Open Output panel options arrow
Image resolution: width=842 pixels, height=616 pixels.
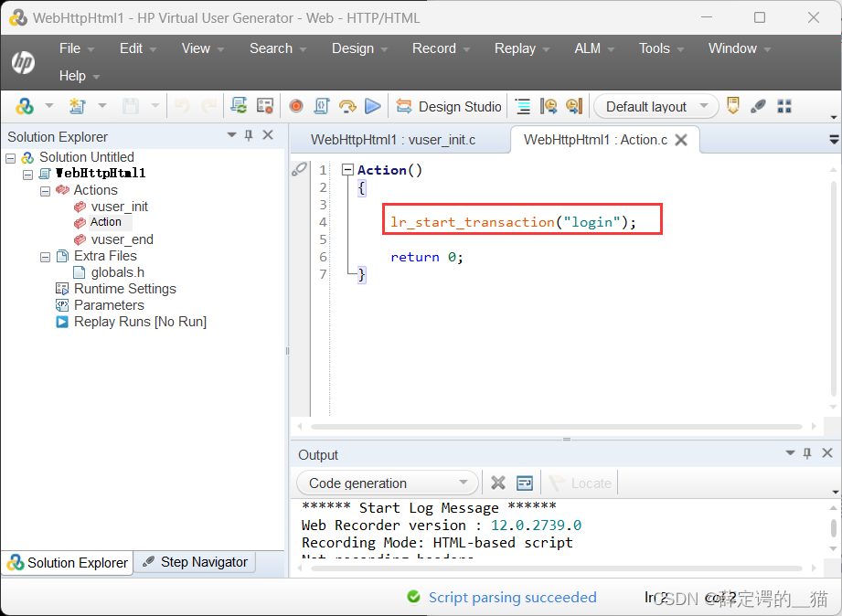pyautogui.click(x=790, y=452)
